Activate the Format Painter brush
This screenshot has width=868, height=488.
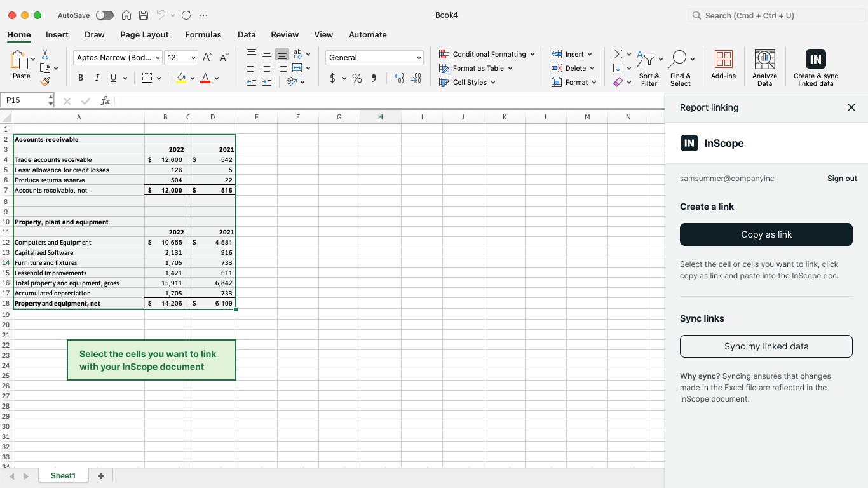45,81
